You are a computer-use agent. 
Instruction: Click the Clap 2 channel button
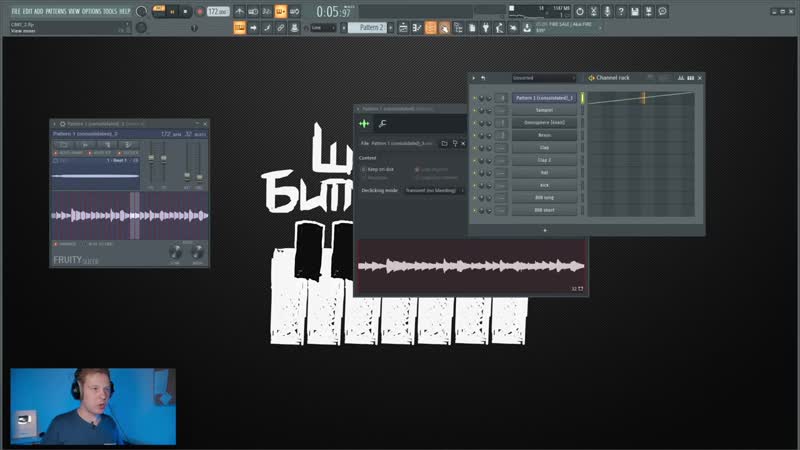(544, 160)
